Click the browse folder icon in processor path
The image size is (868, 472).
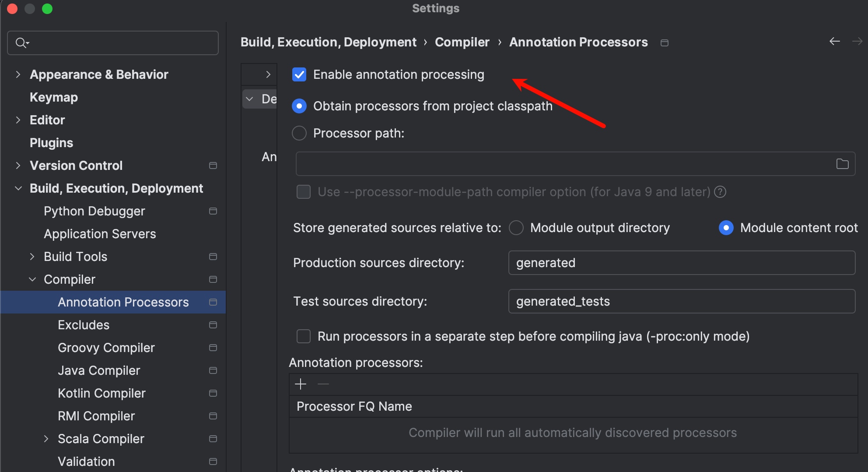point(842,164)
